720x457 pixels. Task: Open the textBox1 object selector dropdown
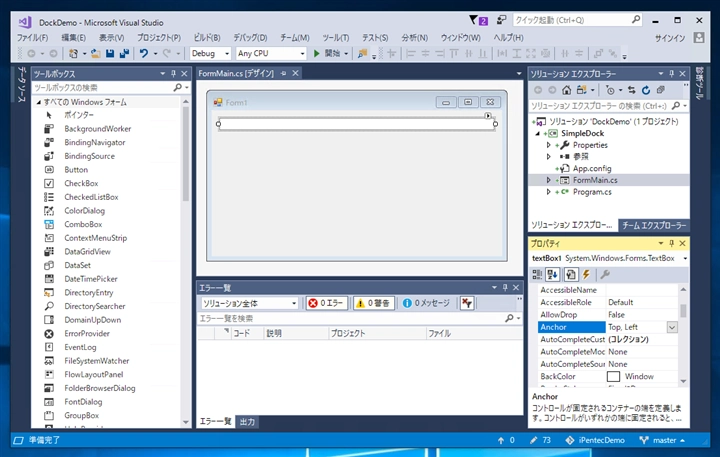tap(685, 258)
